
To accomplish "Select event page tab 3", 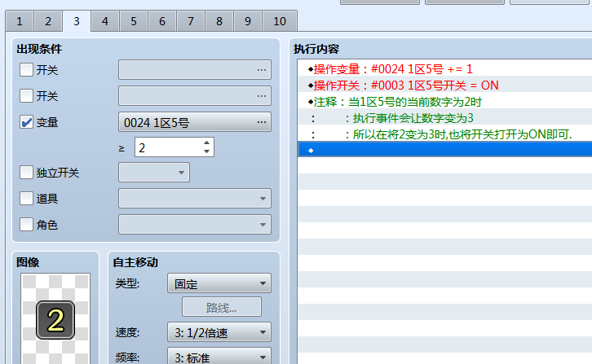I will click(x=77, y=21).
